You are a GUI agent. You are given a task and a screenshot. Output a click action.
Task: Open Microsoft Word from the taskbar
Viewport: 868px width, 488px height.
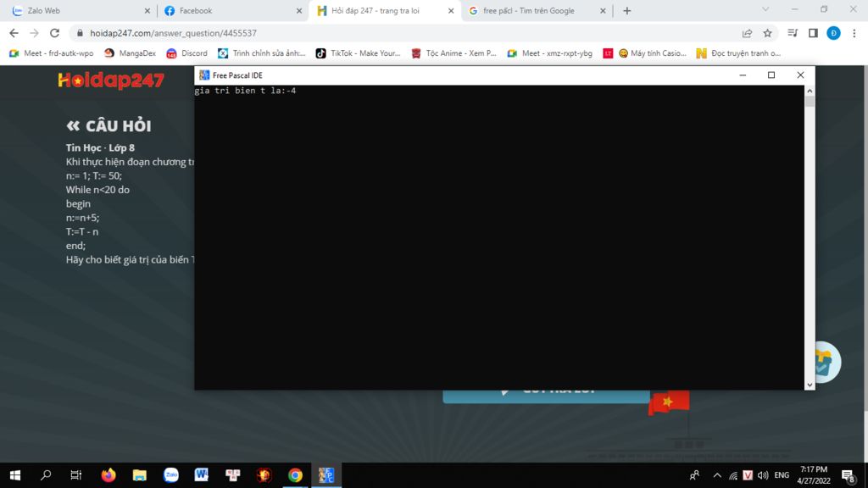(x=202, y=475)
